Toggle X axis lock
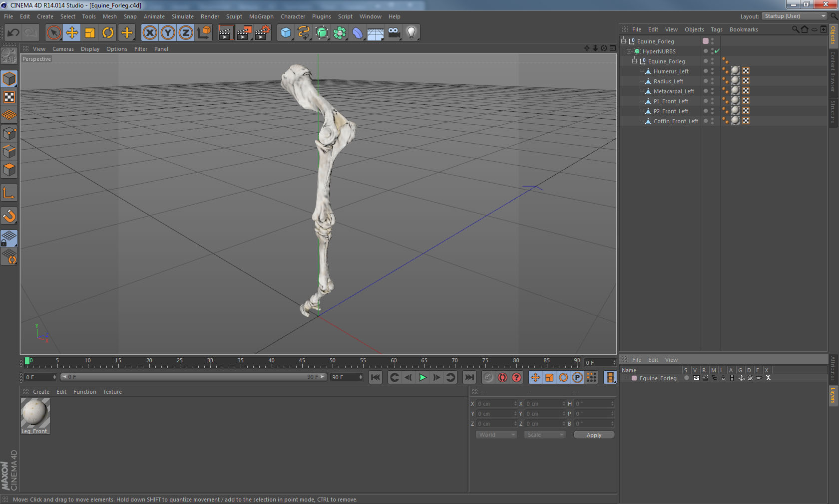Screen dimensions: 839x504 click(149, 33)
